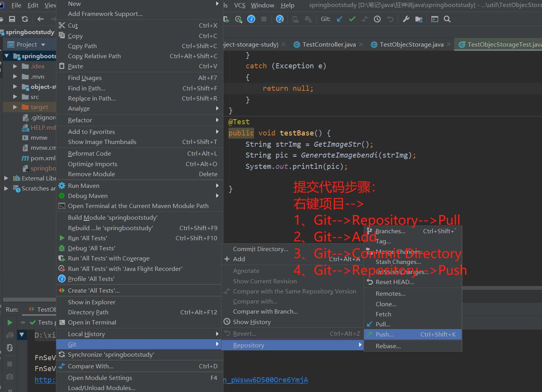This screenshot has height=392, width=542.
Task: Select Git in context menu
Action: coord(139,344)
